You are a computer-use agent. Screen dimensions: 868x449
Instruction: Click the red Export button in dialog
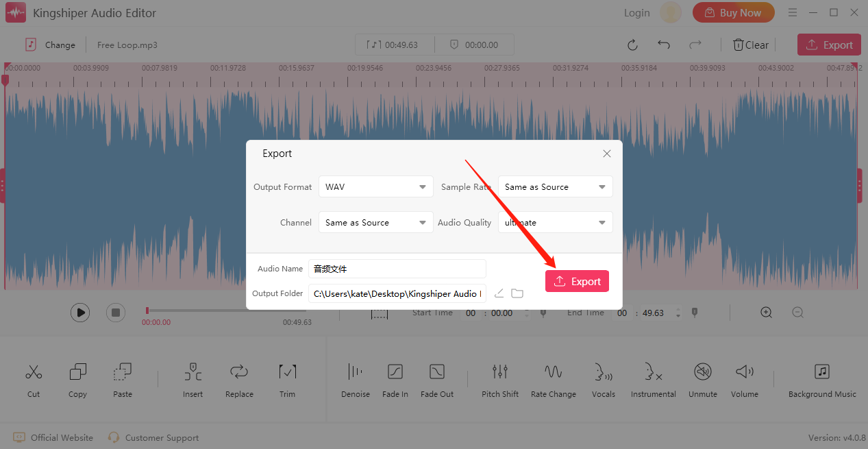click(577, 281)
